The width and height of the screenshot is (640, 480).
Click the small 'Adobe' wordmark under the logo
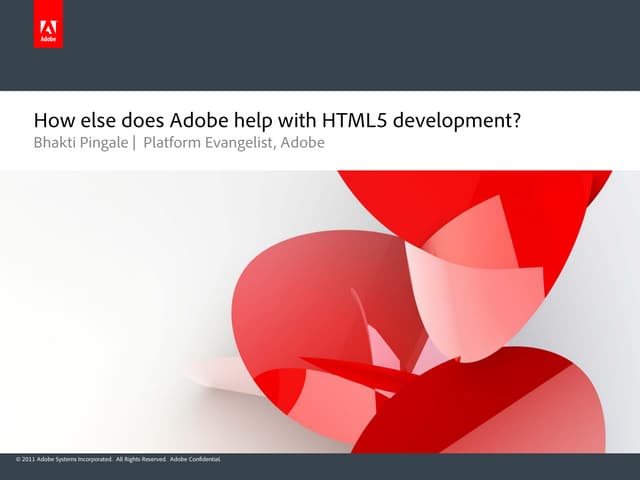(47, 41)
